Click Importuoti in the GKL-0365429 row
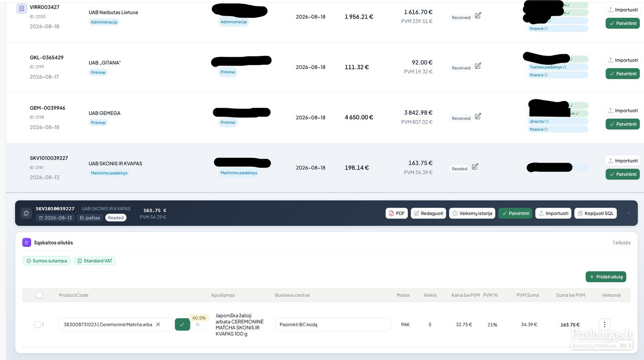The height and width of the screenshot is (360, 644). point(623,60)
